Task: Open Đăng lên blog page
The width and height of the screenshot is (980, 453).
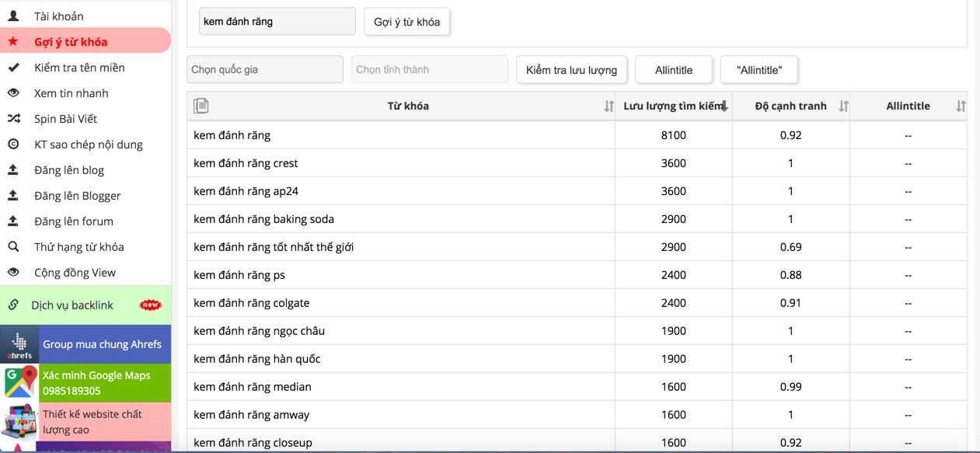Action: click(85, 169)
